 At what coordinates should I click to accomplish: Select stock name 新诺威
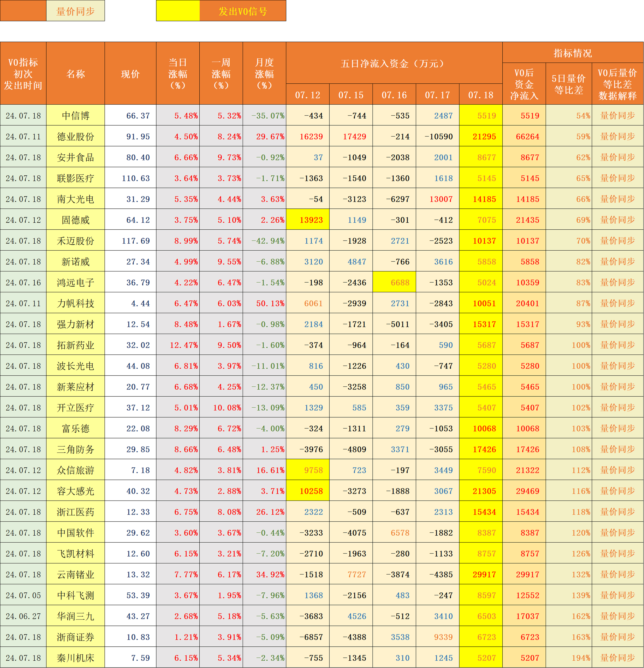tap(76, 261)
